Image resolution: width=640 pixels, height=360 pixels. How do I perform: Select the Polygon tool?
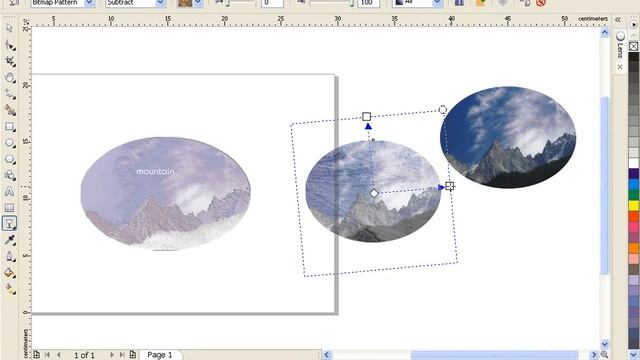tap(9, 159)
